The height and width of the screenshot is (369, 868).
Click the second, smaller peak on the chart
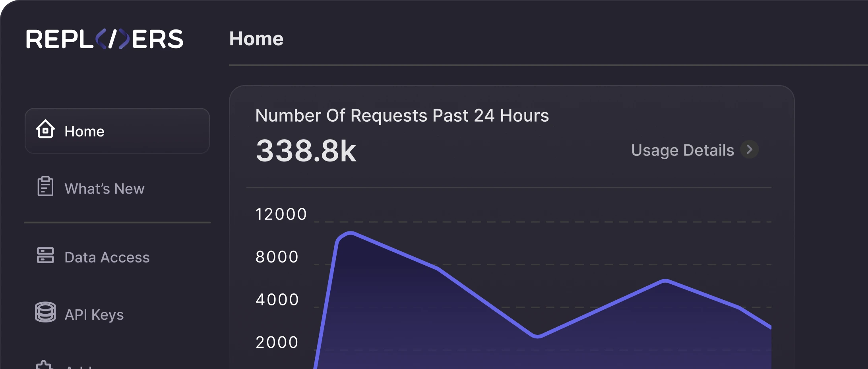[x=665, y=281]
